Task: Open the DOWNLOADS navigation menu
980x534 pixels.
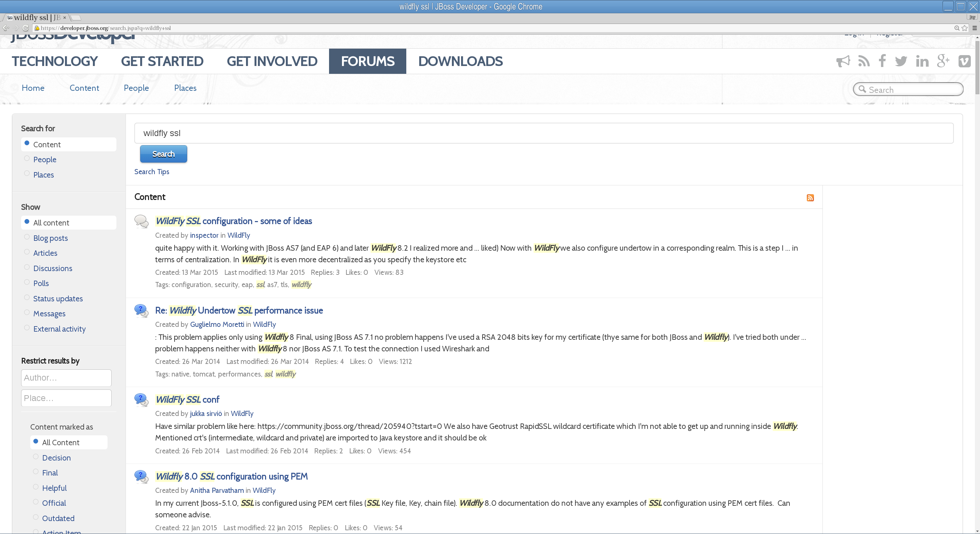Action: 460,61
